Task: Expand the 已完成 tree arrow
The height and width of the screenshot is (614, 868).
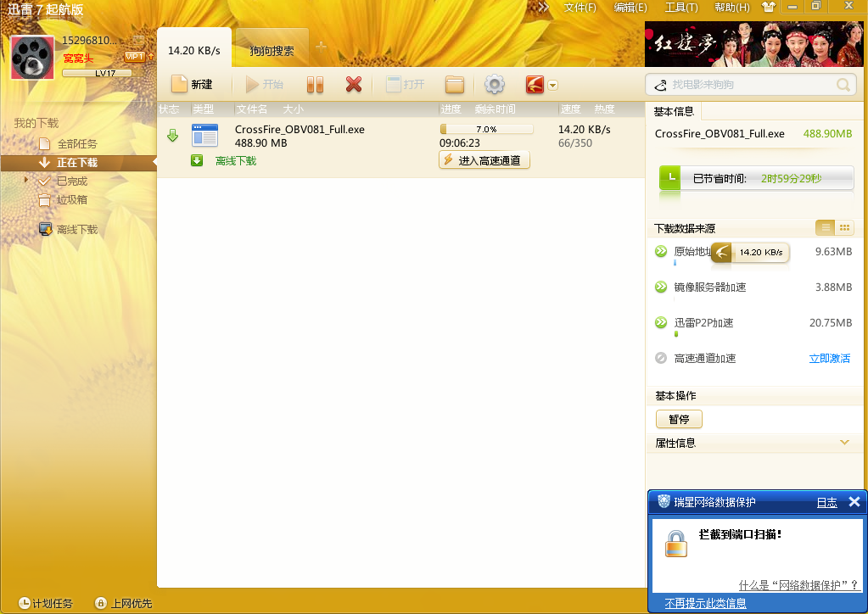Action: [25, 180]
